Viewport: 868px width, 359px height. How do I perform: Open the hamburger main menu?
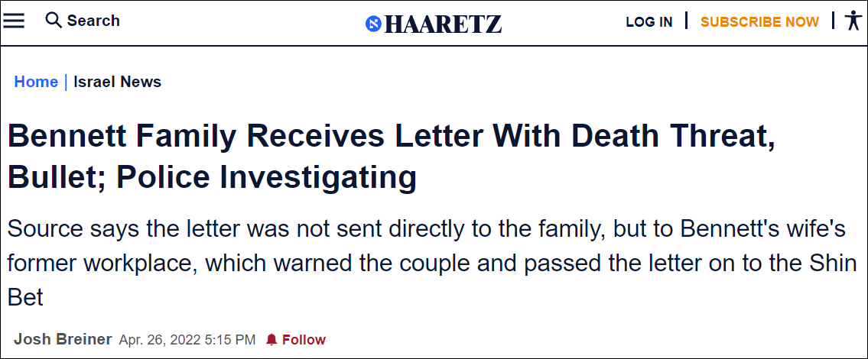[15, 21]
